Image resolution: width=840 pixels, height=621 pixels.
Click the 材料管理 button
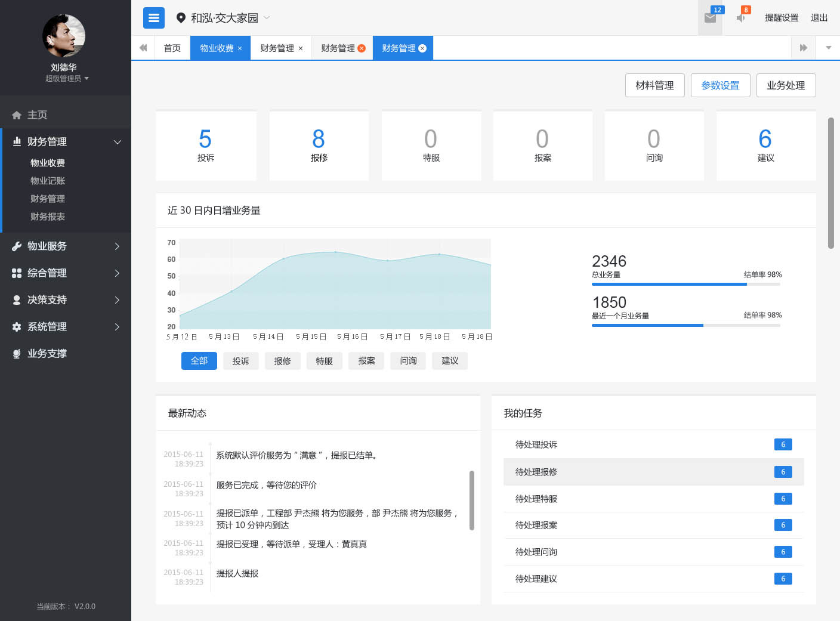click(655, 85)
